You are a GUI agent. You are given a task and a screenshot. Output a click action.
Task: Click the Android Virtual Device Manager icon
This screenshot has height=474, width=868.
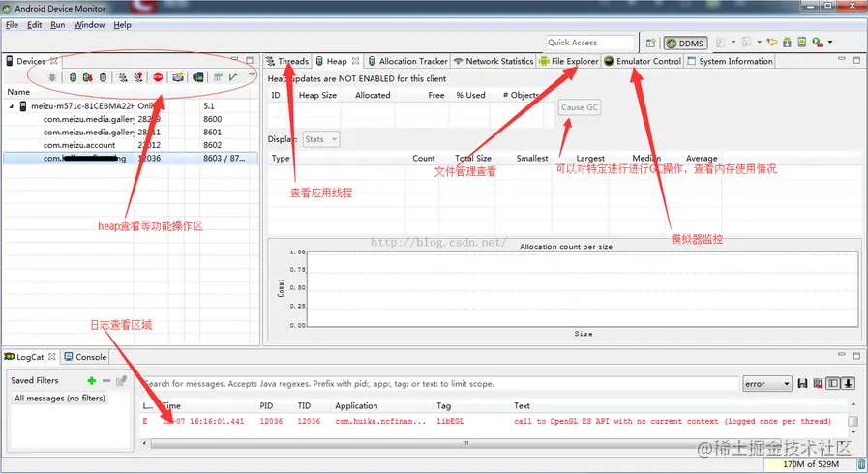click(801, 42)
